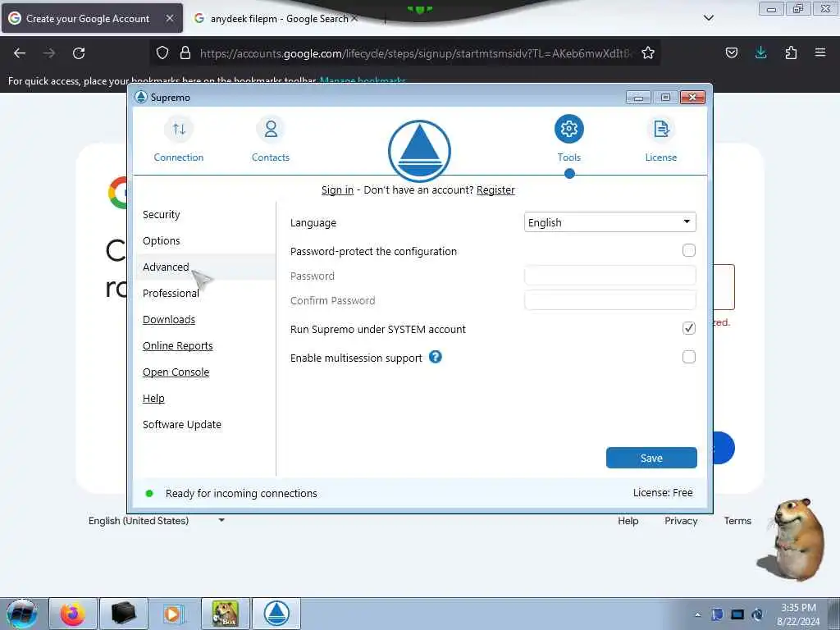This screenshot has width=840, height=630.
Task: Uncheck Run Supremo under SYSTEM account
Action: [689, 328]
